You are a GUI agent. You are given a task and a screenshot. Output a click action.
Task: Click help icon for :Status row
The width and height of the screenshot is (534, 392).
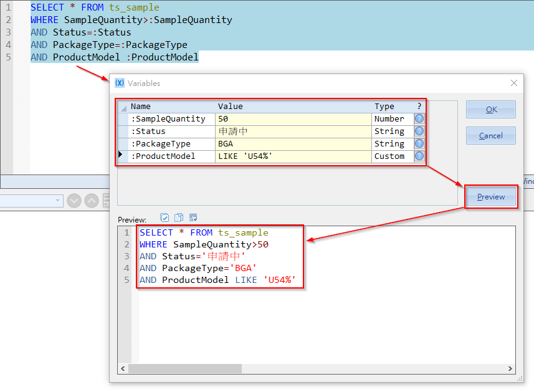click(419, 131)
